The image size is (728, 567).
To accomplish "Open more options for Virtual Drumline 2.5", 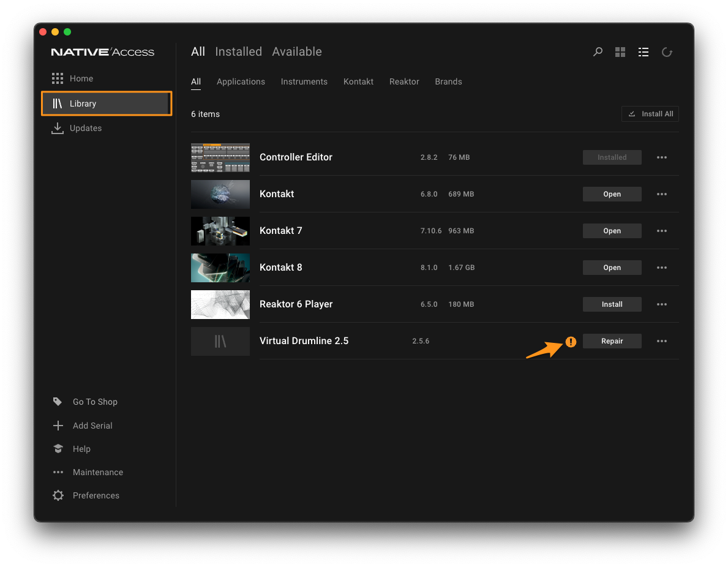I will coord(662,341).
